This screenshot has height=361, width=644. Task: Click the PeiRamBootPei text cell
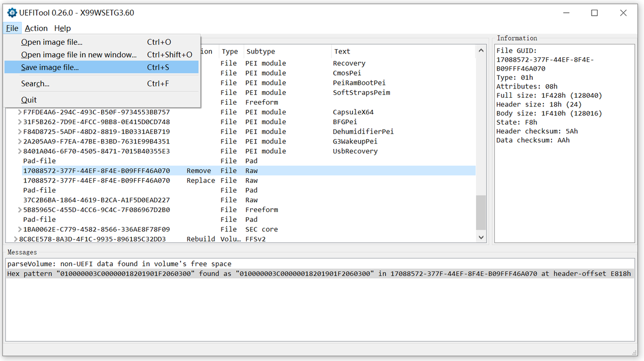359,83
